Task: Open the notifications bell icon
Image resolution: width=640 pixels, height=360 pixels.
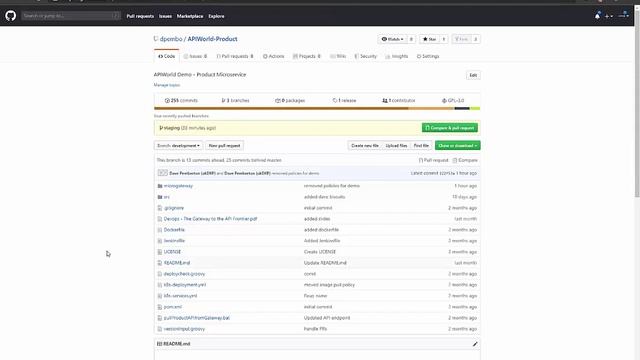Action: 597,16
